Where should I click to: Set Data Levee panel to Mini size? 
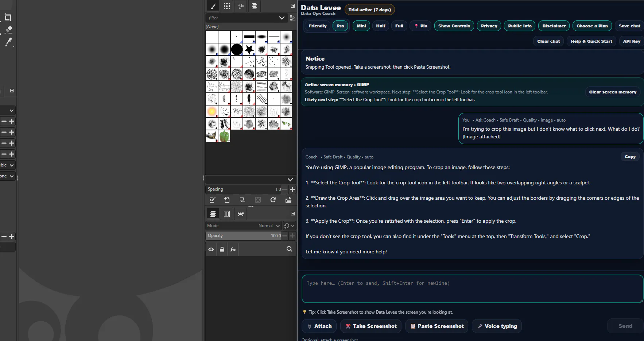click(x=361, y=26)
